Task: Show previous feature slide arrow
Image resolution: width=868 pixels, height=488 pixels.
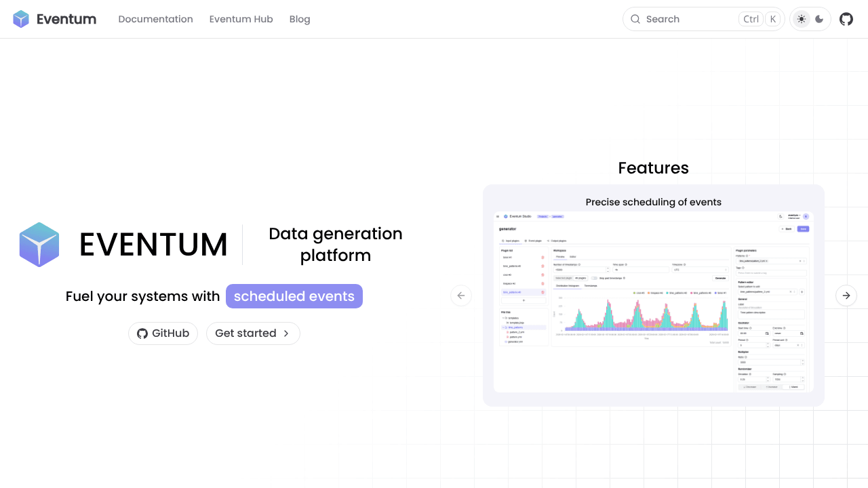Action: pyautogui.click(x=461, y=296)
